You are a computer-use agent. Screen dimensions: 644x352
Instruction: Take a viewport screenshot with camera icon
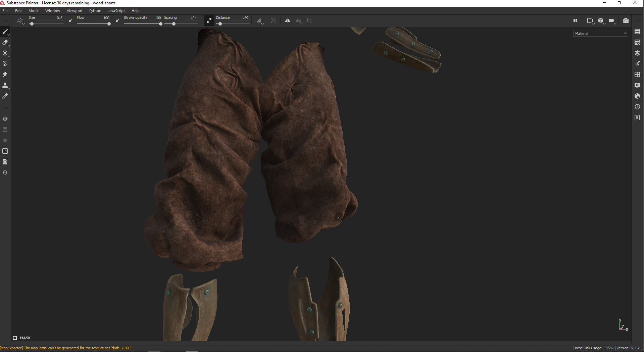click(x=626, y=20)
